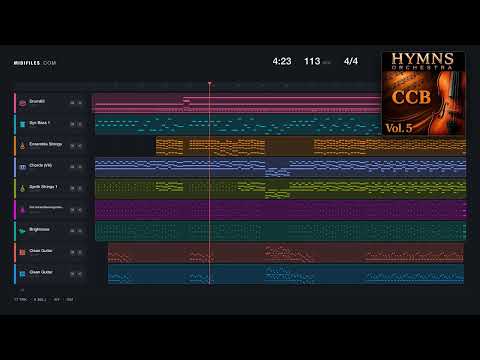The width and height of the screenshot is (480, 360).
Task: Mute the Syn Bass 1 track
Action: pos(72,124)
